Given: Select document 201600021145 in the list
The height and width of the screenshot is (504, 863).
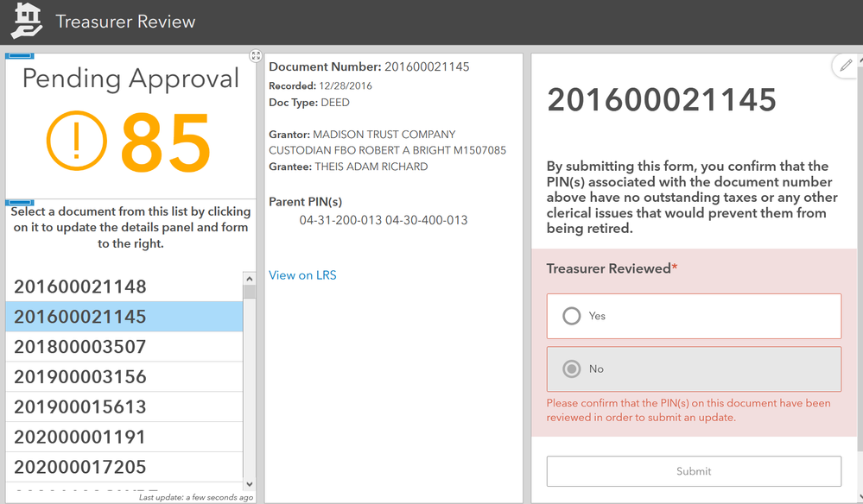Looking at the screenshot, I should (x=124, y=317).
